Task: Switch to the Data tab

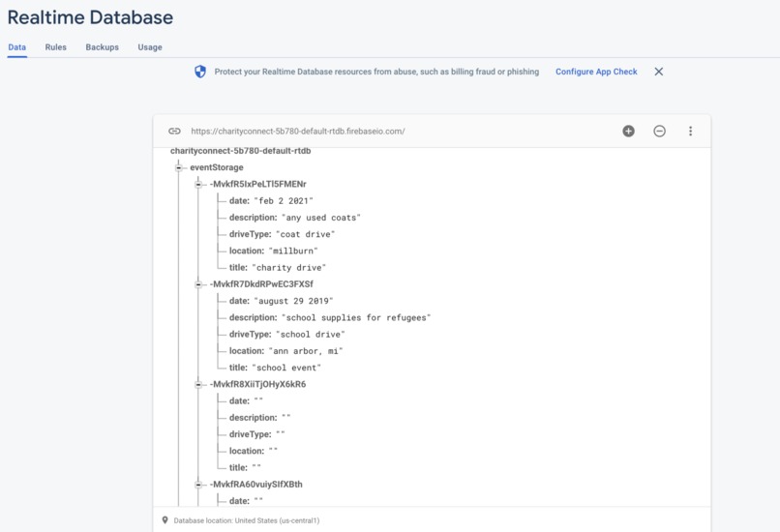Action: [16, 47]
